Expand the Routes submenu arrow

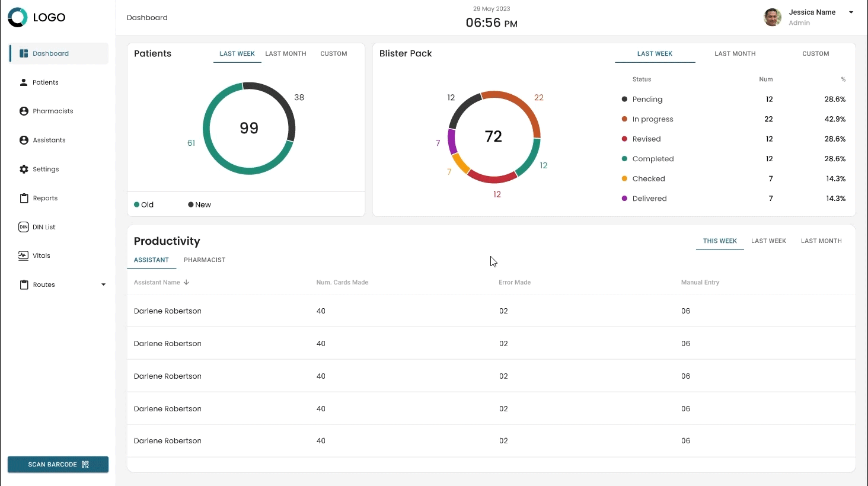(103, 285)
